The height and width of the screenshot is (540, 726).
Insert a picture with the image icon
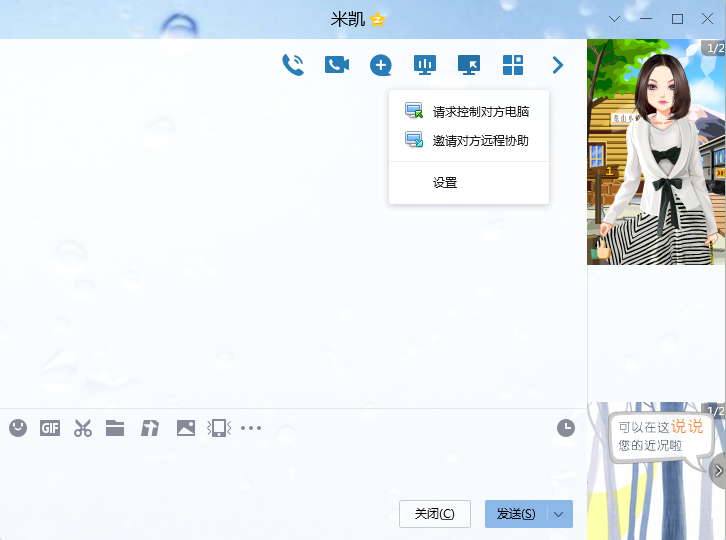(186, 428)
